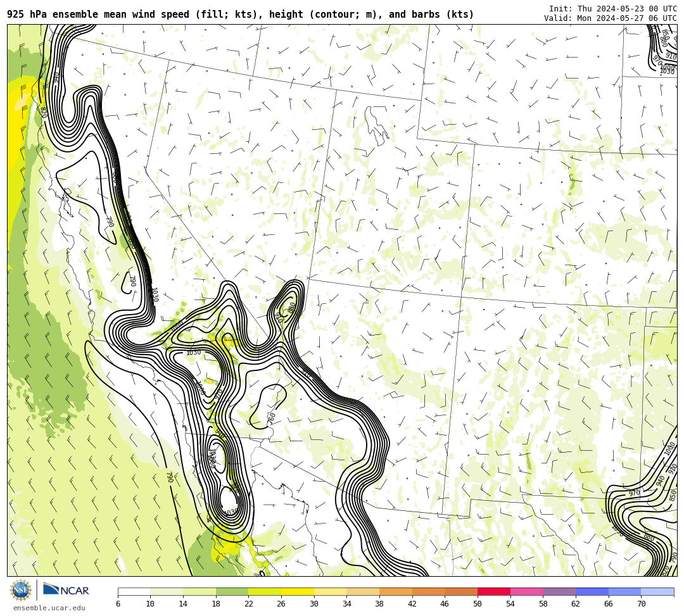Click the NSF logo emblem
This screenshot has width=684, height=616.
pos(20,591)
